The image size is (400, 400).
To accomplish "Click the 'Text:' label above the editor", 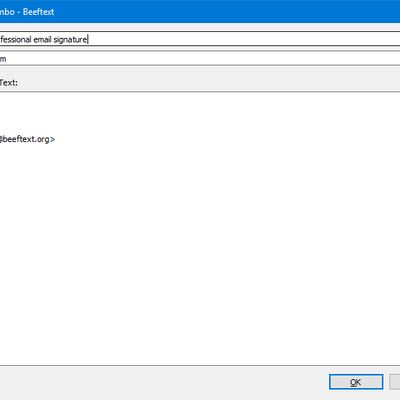I will coord(9,83).
